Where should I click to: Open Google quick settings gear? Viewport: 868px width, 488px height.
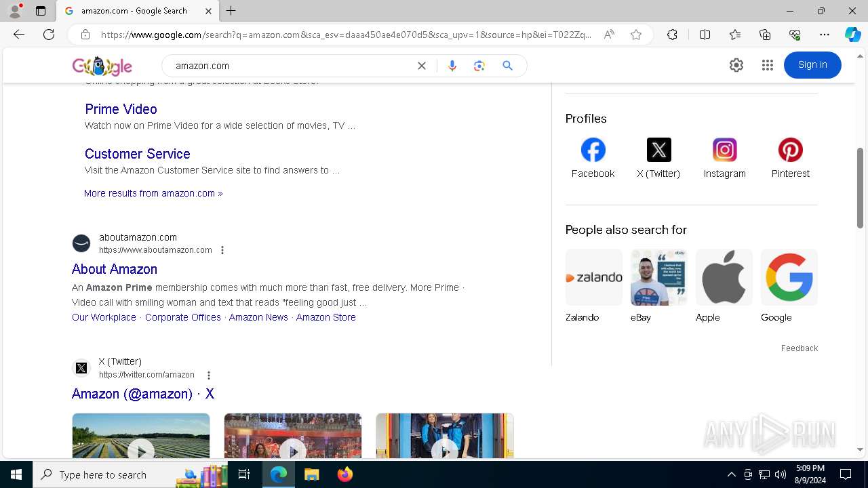(x=736, y=65)
